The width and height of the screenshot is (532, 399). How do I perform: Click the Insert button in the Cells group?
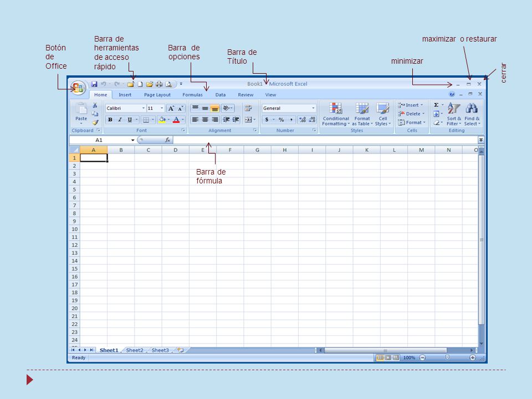click(x=411, y=105)
